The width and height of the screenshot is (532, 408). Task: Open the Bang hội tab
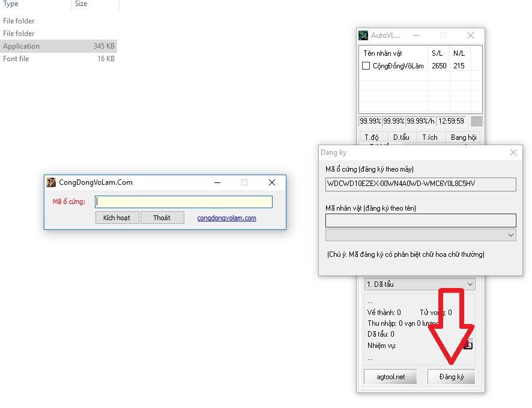point(463,137)
